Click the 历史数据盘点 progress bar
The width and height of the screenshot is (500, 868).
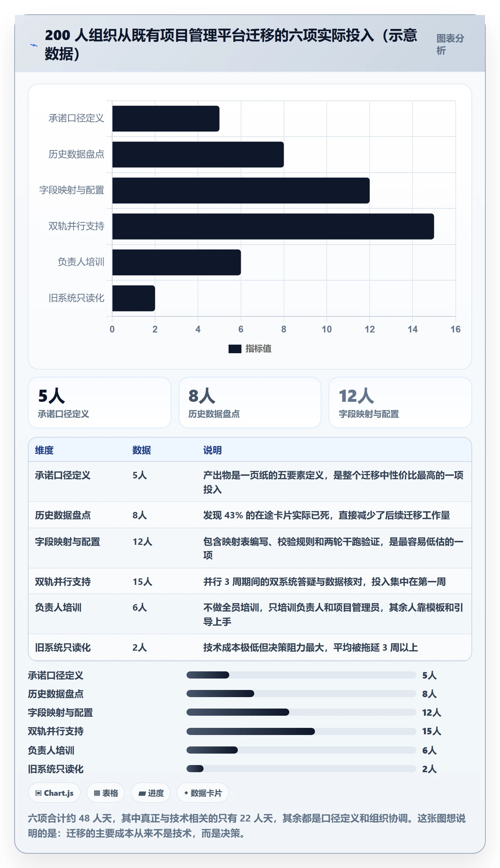coord(301,694)
